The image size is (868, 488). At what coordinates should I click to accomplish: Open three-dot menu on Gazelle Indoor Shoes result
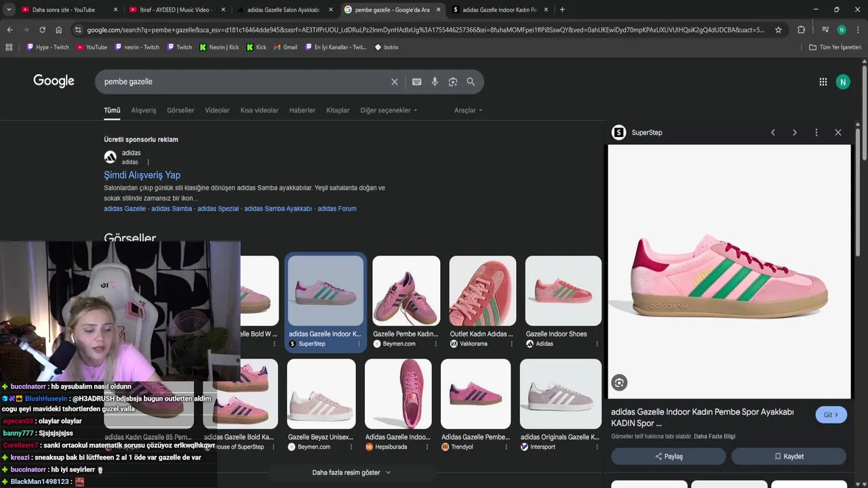click(597, 344)
